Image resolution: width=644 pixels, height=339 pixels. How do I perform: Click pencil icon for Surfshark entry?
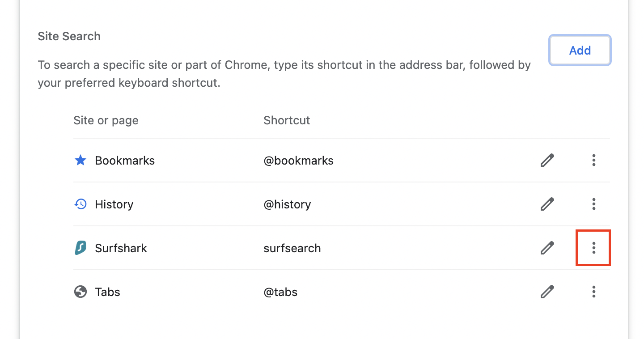pos(547,248)
